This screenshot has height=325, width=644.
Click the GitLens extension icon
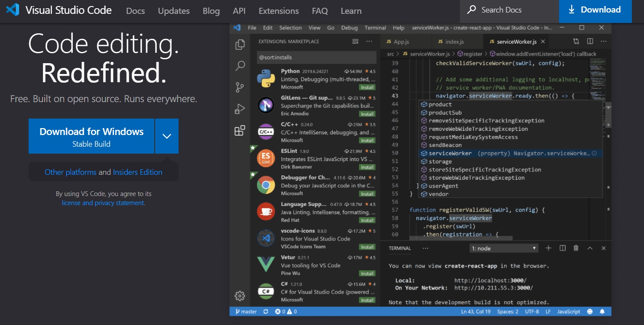266,105
